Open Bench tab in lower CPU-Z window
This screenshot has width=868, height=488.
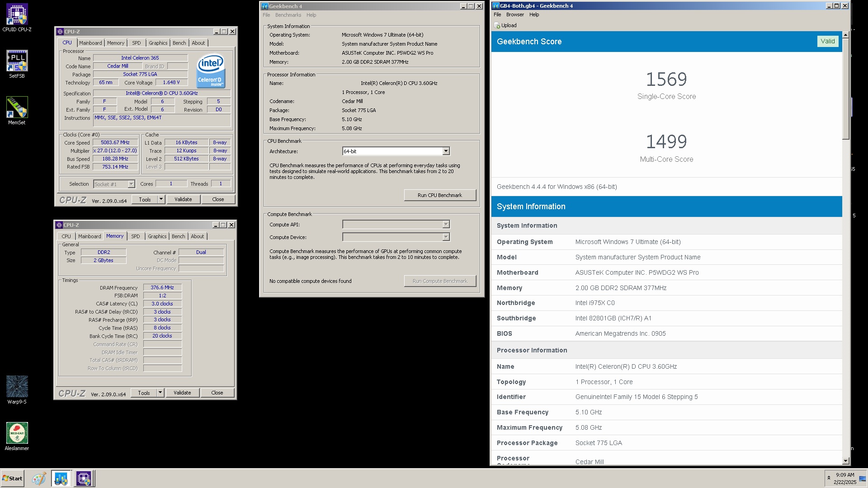(x=179, y=236)
